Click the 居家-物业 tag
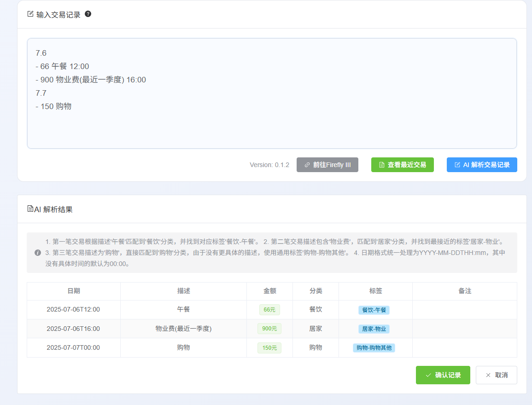 [x=374, y=329]
